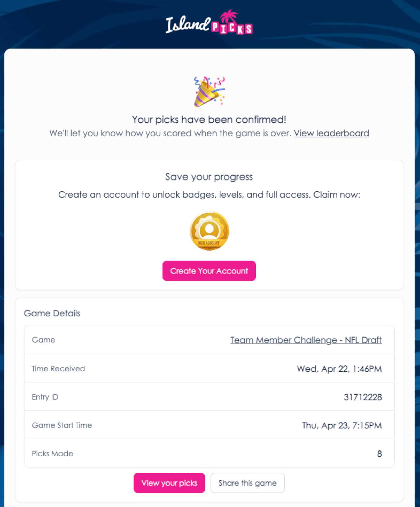Select the Game Details section header
420x507 pixels.
click(x=52, y=313)
